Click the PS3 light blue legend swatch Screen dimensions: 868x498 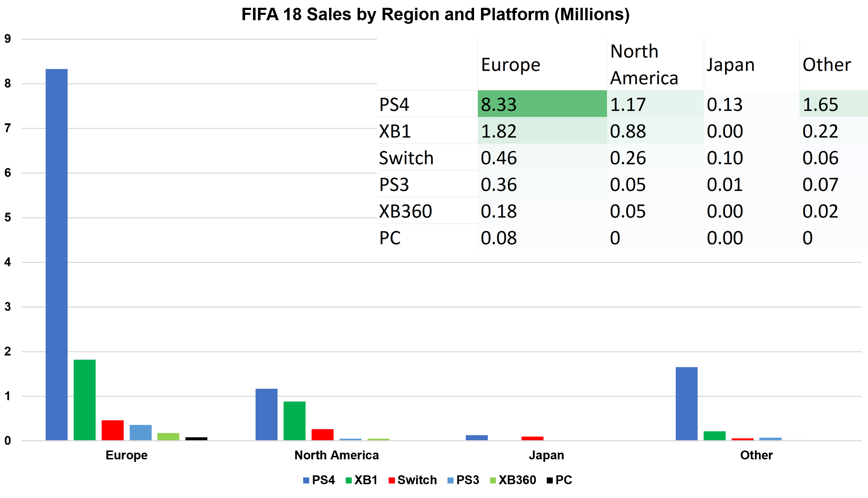pyautogui.click(x=451, y=481)
